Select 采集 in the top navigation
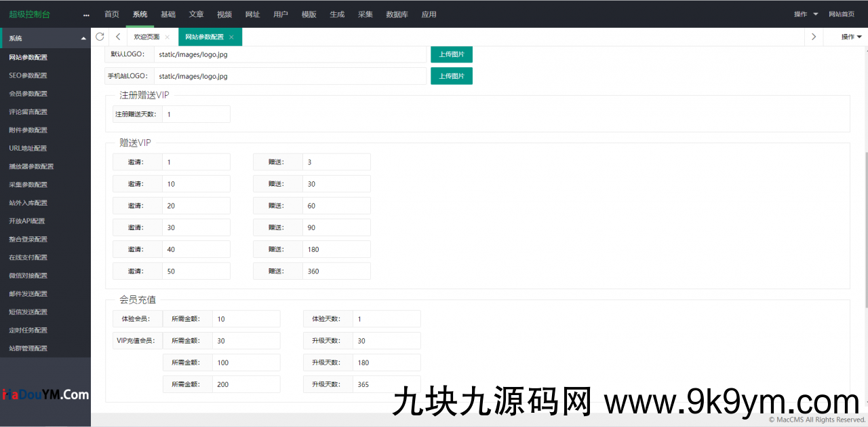The height and width of the screenshot is (427, 868). (365, 14)
